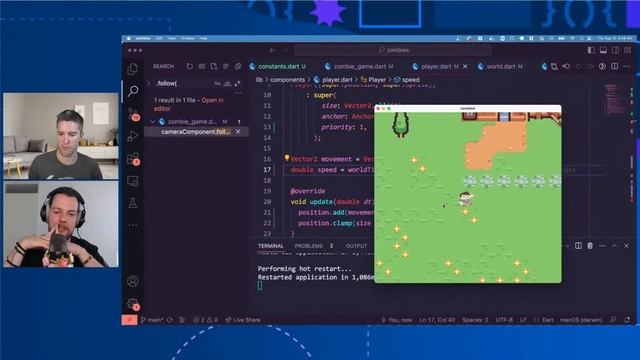
Task: Click the main* branch in status bar
Action: point(152,320)
